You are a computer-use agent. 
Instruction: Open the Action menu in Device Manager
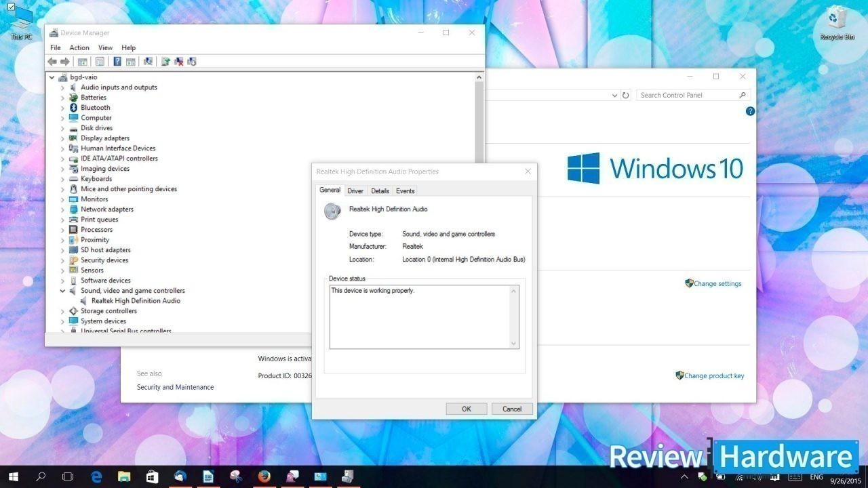[x=79, y=47]
